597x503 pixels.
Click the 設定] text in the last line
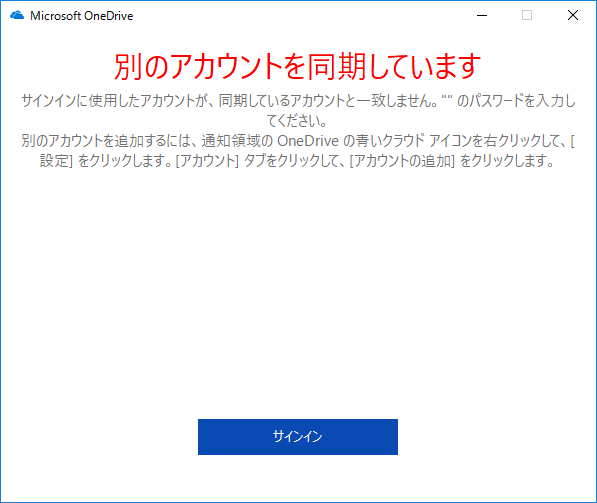point(56,161)
